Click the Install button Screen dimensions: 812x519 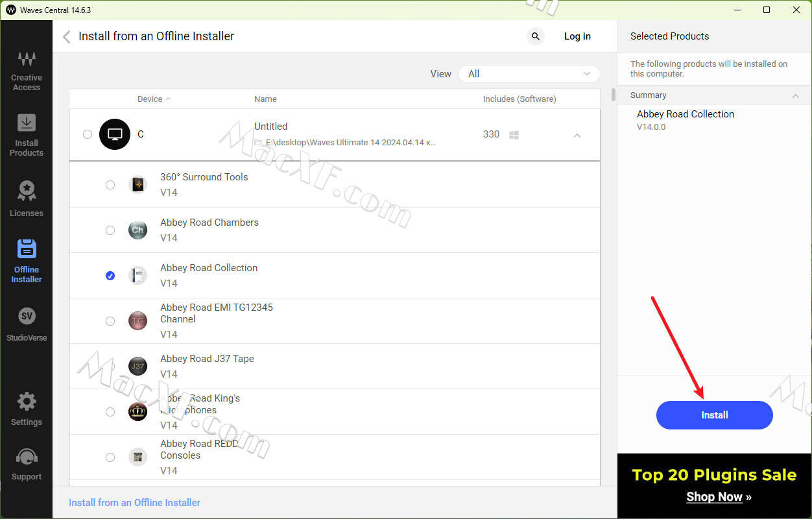point(714,415)
